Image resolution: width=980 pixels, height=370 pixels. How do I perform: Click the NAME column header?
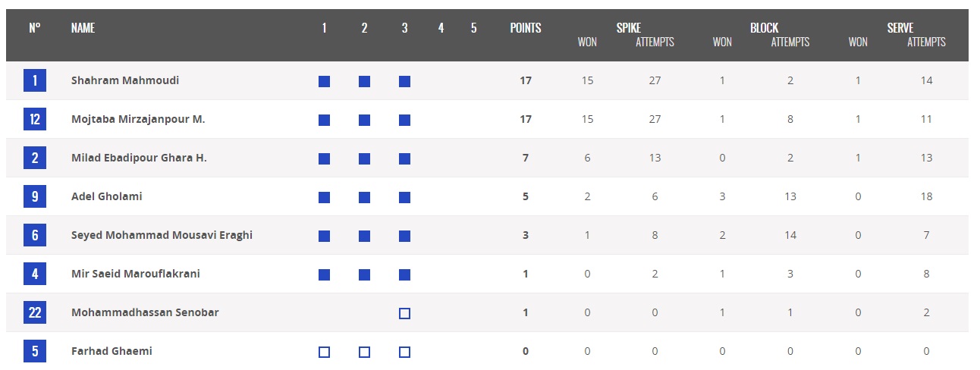click(x=83, y=28)
